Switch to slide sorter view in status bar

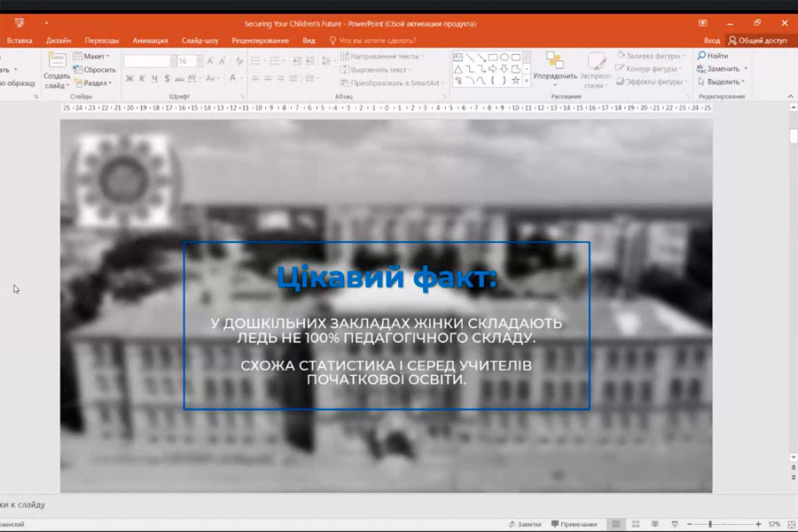coord(636,524)
